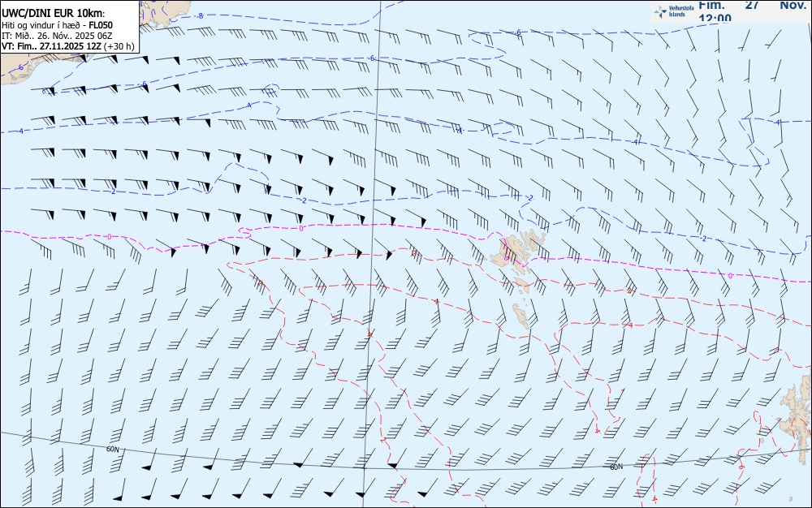Click the Nóv. month label
The height and width of the screenshot is (508, 812).
click(793, 5)
